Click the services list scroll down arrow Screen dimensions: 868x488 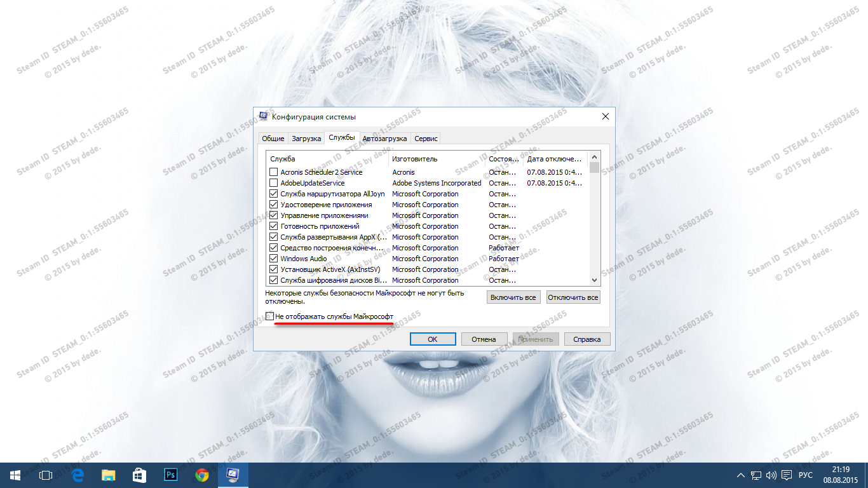click(594, 280)
